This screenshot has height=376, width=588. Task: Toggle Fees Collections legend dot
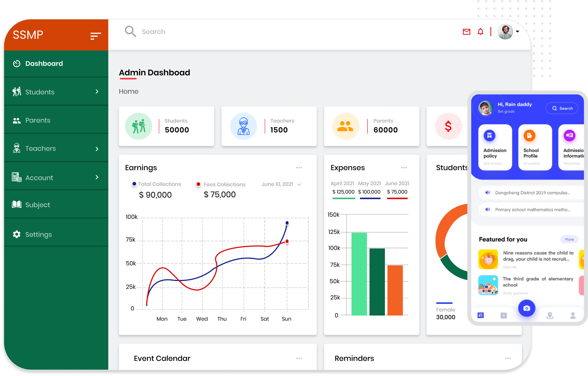click(198, 184)
